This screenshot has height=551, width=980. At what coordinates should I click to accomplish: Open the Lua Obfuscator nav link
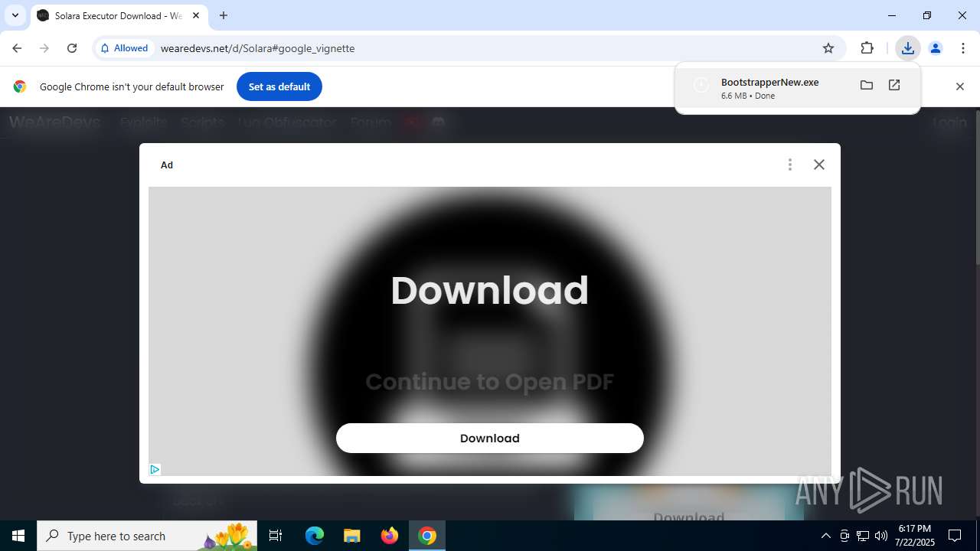[287, 122]
